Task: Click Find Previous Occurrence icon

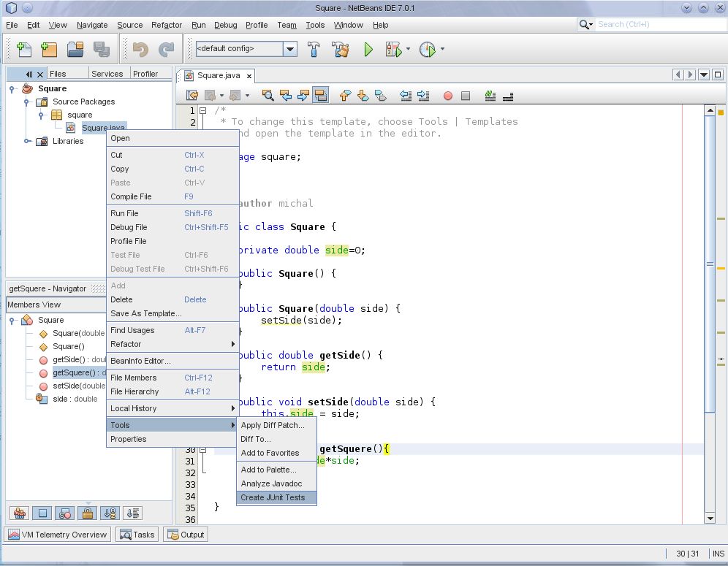Action: point(286,96)
